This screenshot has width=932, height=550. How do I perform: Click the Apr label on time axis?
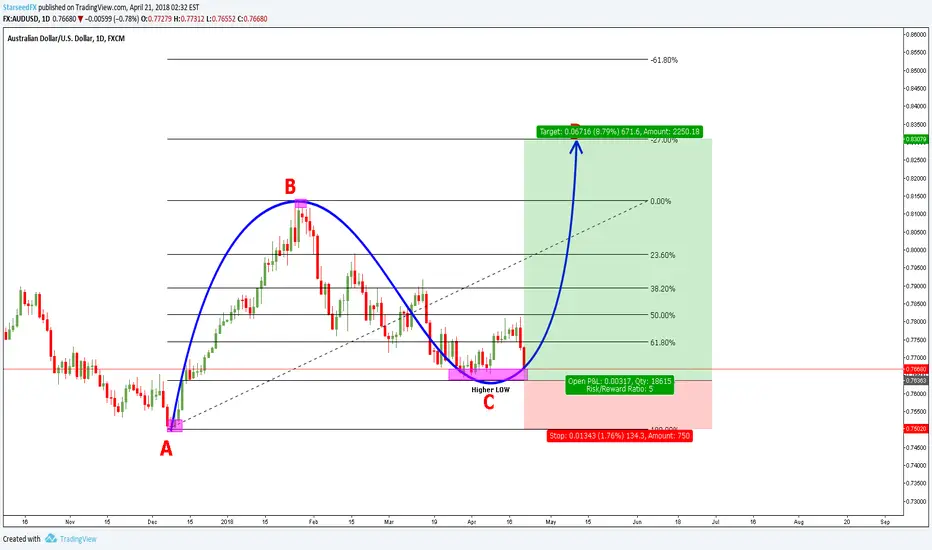click(x=472, y=522)
